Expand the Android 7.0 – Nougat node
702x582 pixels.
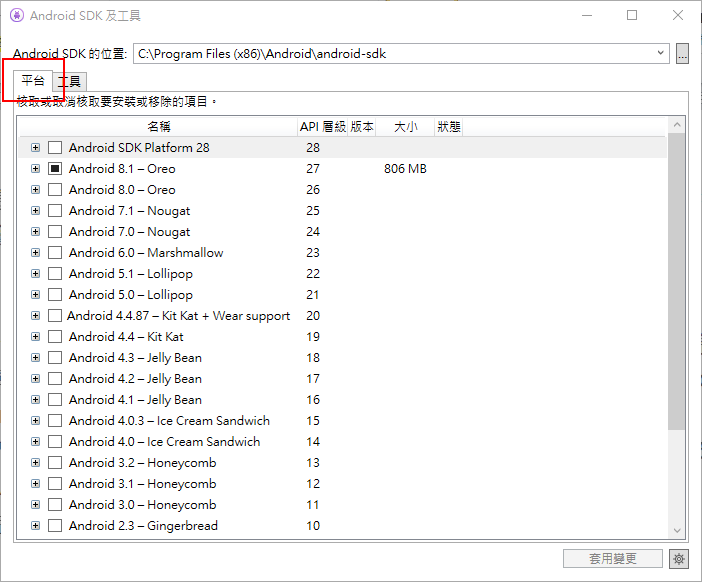pyautogui.click(x=35, y=231)
